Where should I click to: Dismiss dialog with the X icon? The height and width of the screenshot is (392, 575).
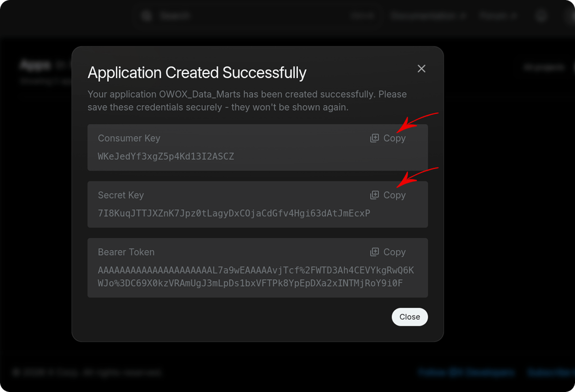click(x=421, y=68)
